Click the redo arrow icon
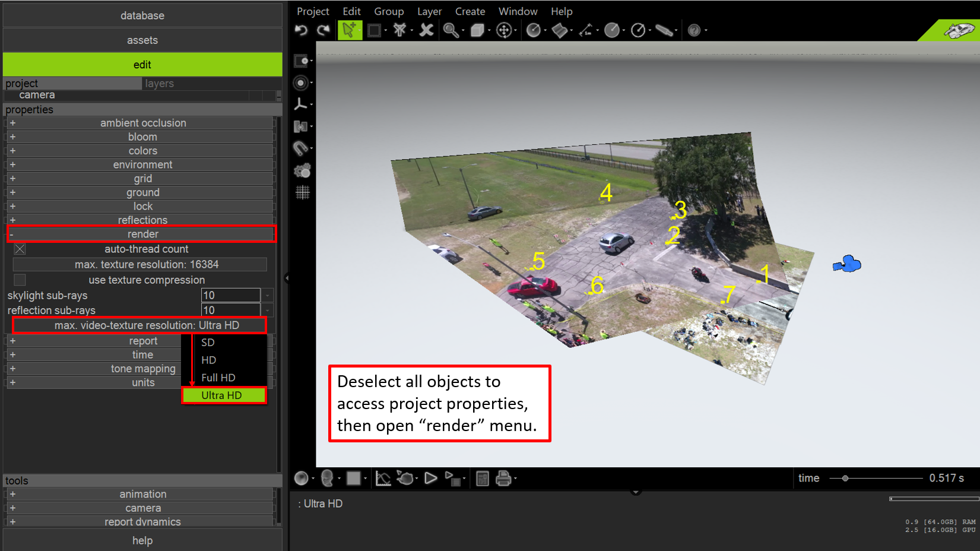The height and width of the screenshot is (551, 980). (324, 30)
